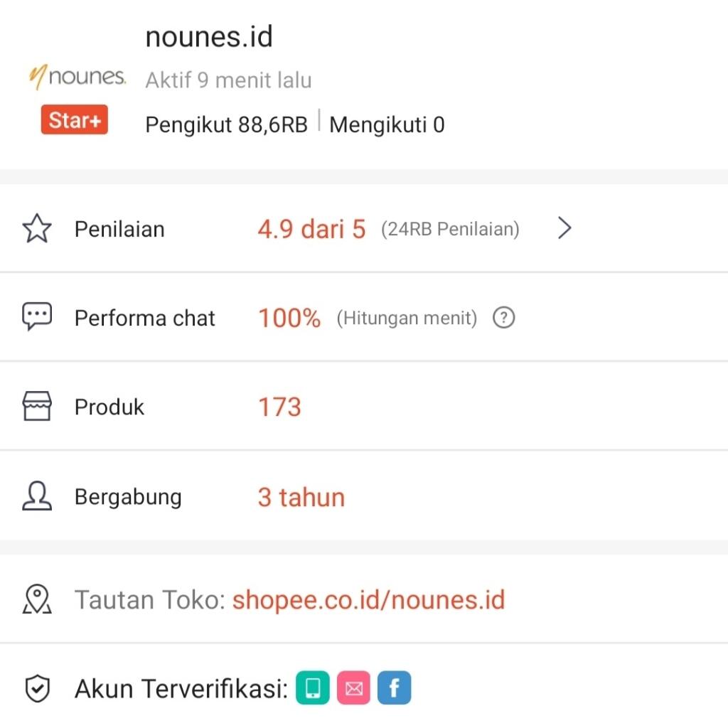Click the star icon beside Penilaian
Image resolution: width=728 pixels, height=728 pixels.
(37, 229)
